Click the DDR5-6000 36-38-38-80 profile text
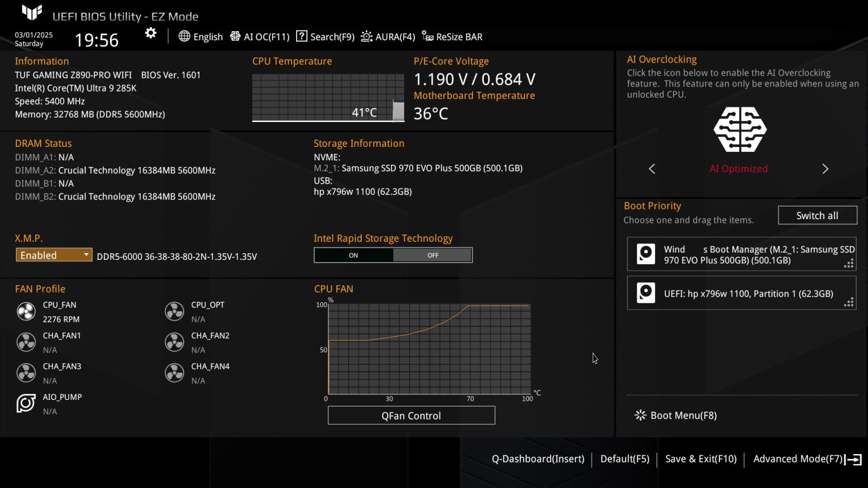The image size is (868, 488). tap(177, 256)
